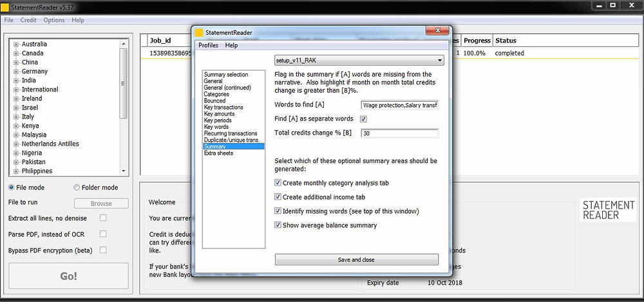Click the StatementReader main window title icon
Viewport: 644px width, 302px height.
pos(5,7)
